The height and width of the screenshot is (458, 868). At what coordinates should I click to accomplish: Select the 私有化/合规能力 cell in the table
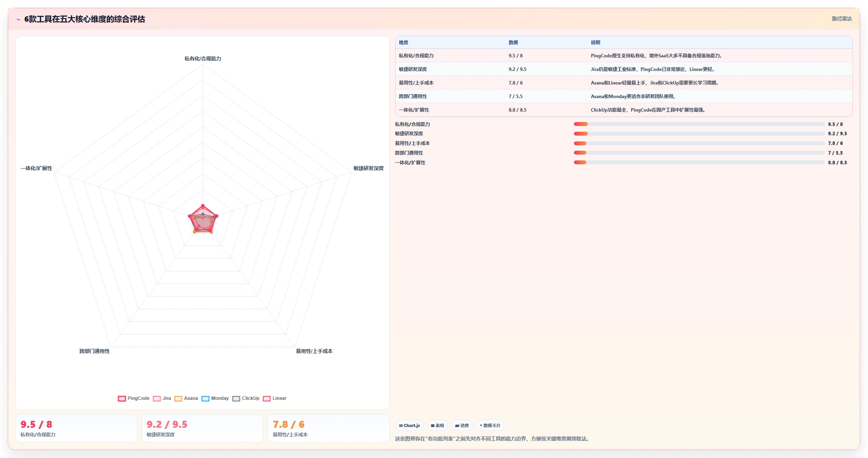pyautogui.click(x=416, y=56)
